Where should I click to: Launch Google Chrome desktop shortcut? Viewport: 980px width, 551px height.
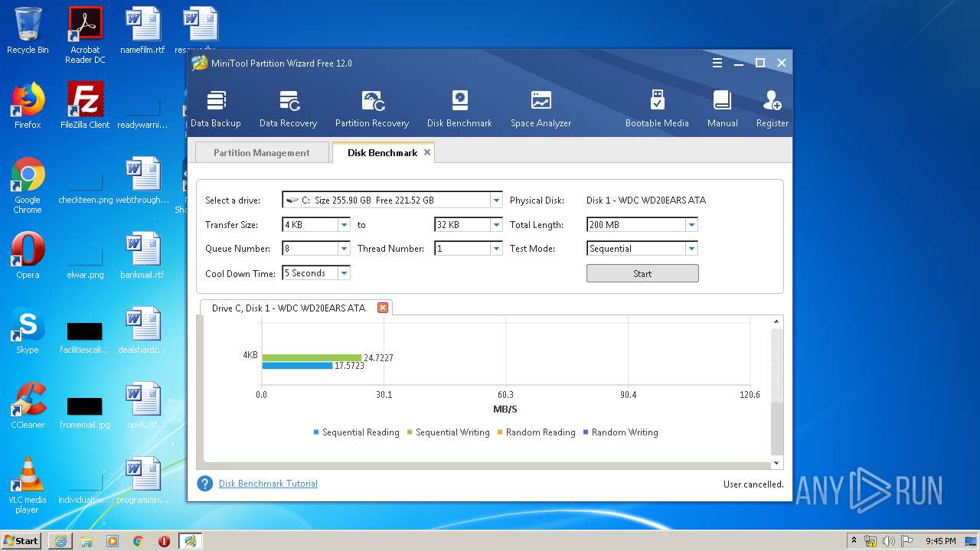tap(28, 185)
